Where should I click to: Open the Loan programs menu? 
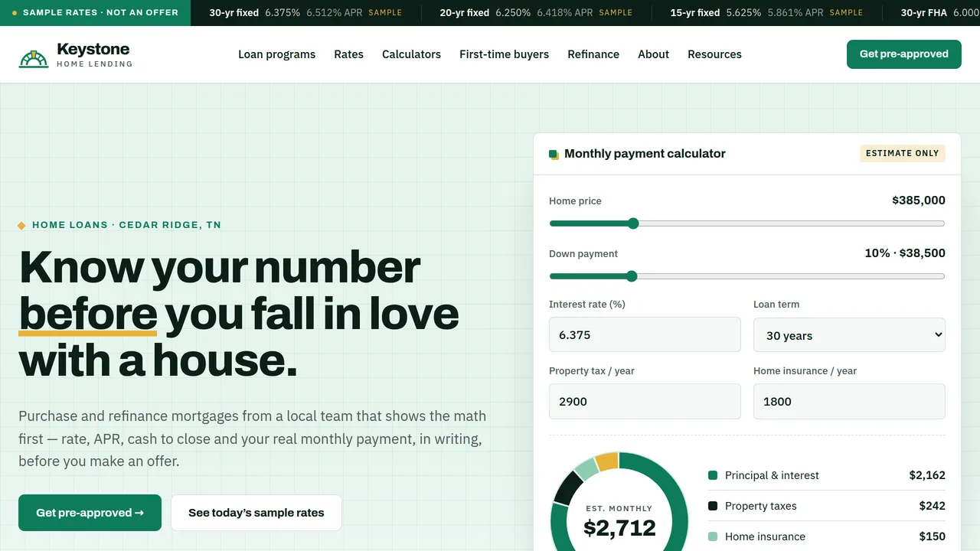click(276, 54)
